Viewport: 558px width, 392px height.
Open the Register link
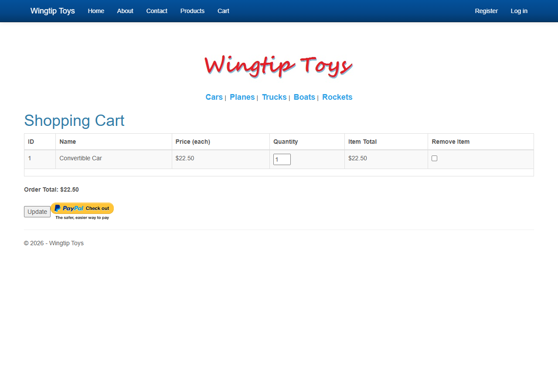click(x=487, y=11)
